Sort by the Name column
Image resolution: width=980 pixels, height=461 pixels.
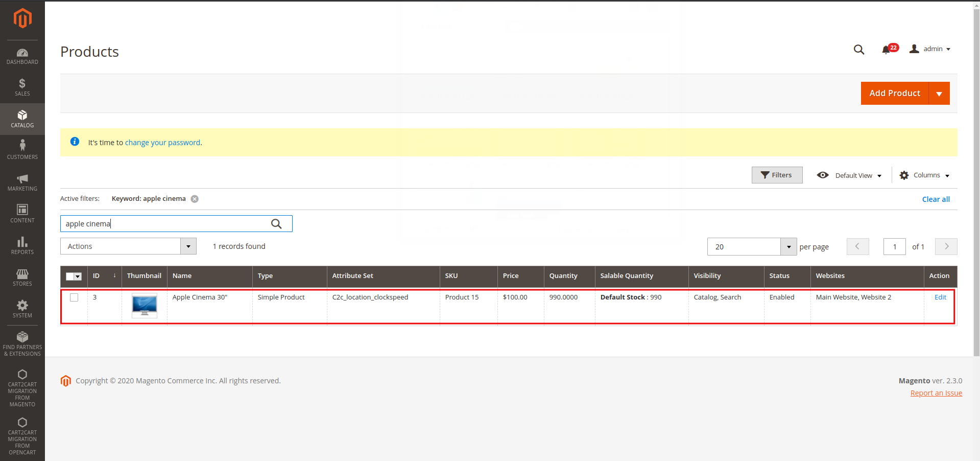(x=209, y=276)
